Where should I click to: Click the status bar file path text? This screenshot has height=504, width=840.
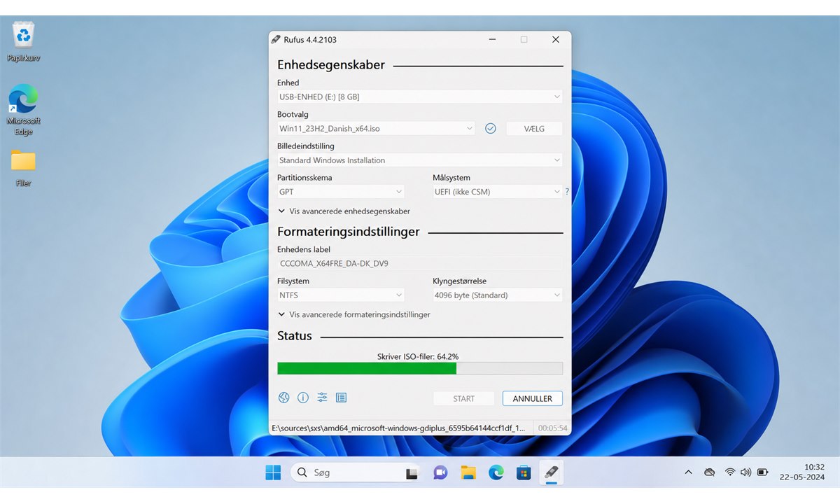[398, 428]
